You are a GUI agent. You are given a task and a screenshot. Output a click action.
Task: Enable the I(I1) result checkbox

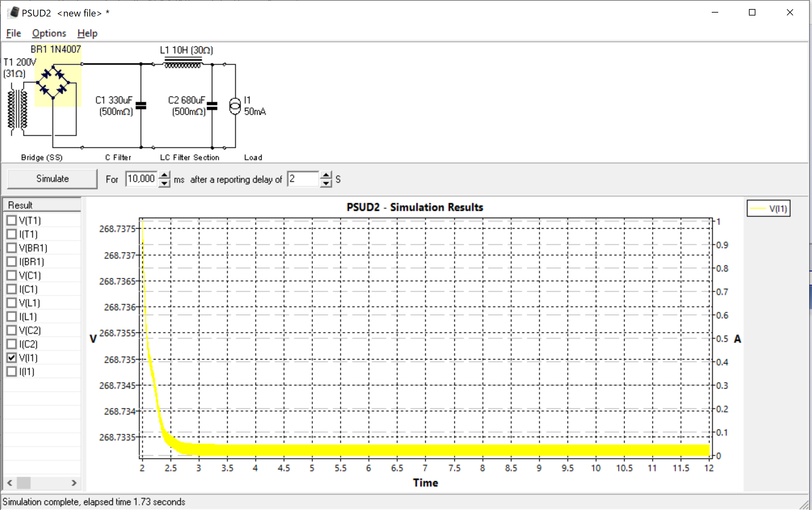point(11,371)
